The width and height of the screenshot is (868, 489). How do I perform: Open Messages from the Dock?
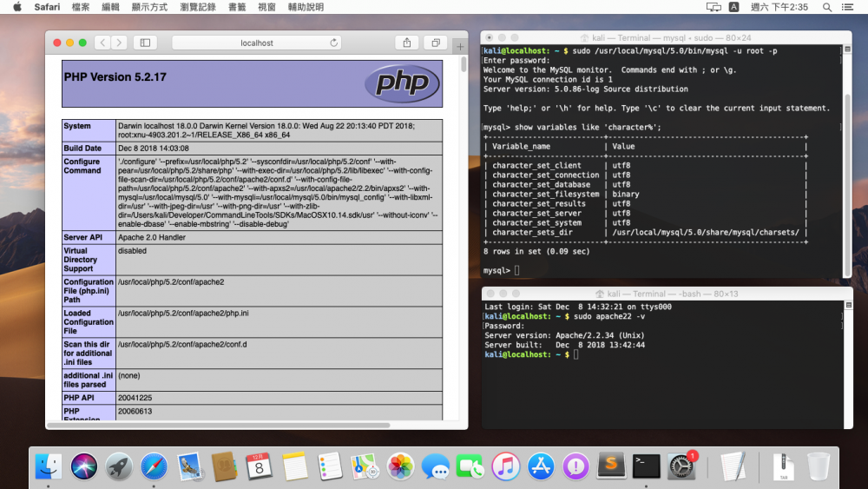435,466
